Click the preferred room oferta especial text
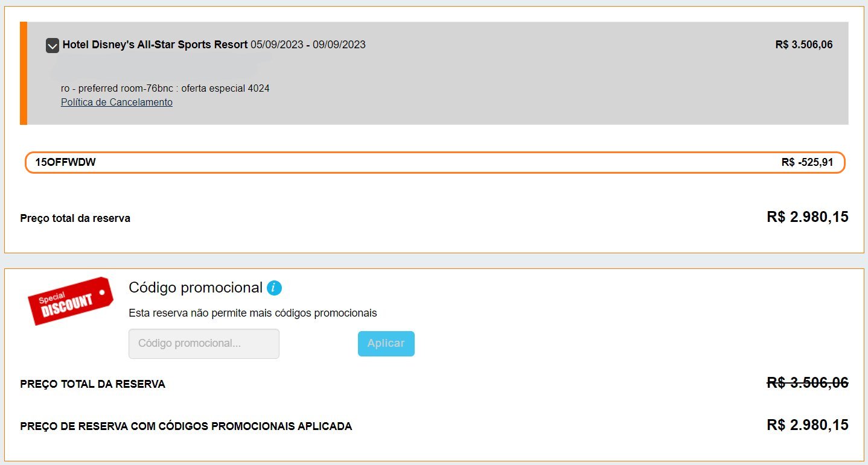Viewport: 868px width, 465px height. [x=165, y=89]
